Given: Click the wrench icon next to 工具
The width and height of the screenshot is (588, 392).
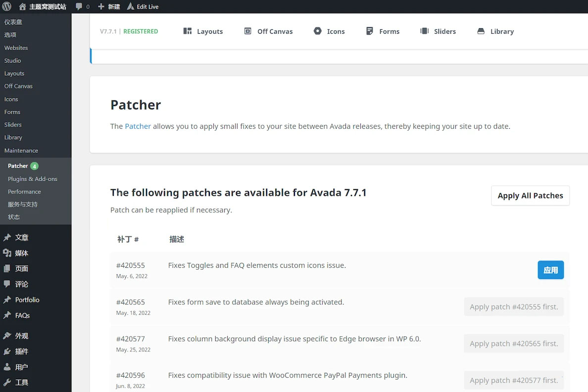Looking at the screenshot, I should 7,382.
